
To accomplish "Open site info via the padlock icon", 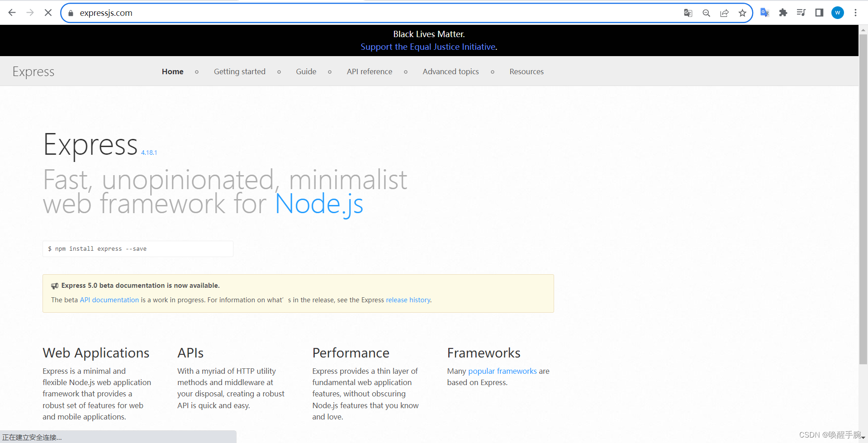I will pyautogui.click(x=71, y=13).
